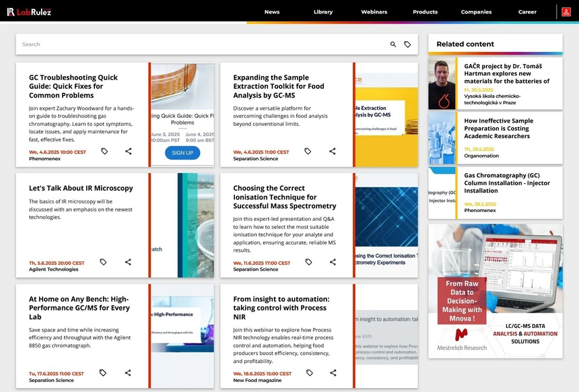Click tag icon on Process NIR card
Image resolution: width=579 pixels, height=392 pixels.
(x=310, y=372)
